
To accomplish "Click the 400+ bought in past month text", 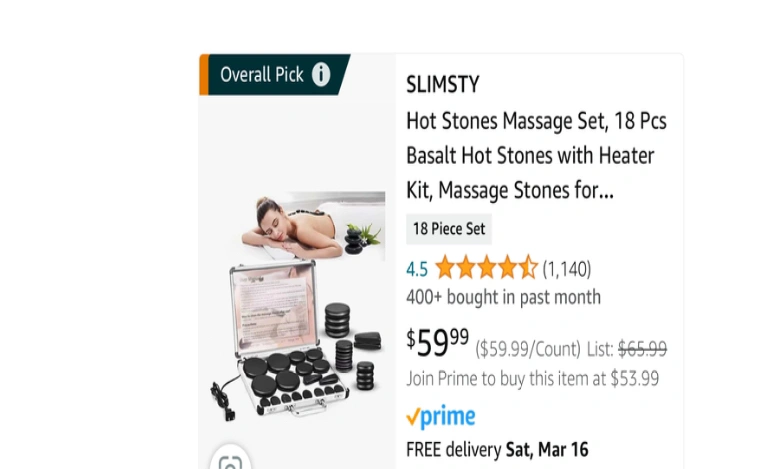I will coord(503,297).
